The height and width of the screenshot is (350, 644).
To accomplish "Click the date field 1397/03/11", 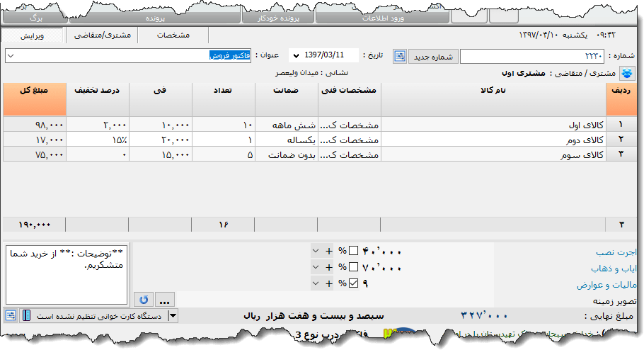I will (x=323, y=55).
